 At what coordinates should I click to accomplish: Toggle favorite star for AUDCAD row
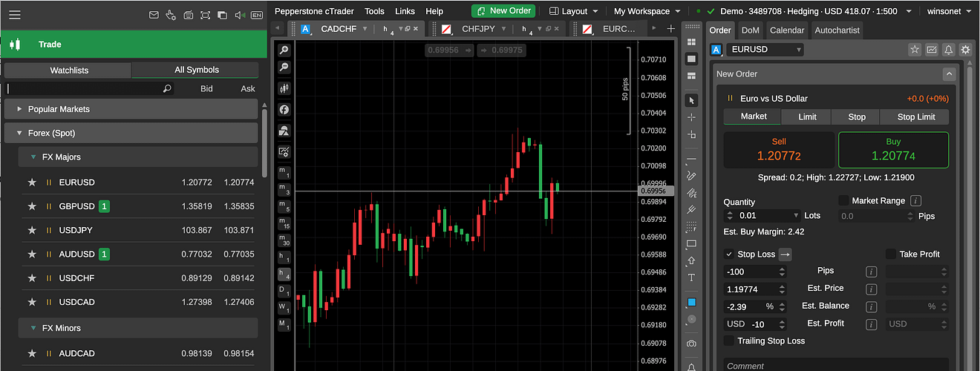(x=32, y=354)
